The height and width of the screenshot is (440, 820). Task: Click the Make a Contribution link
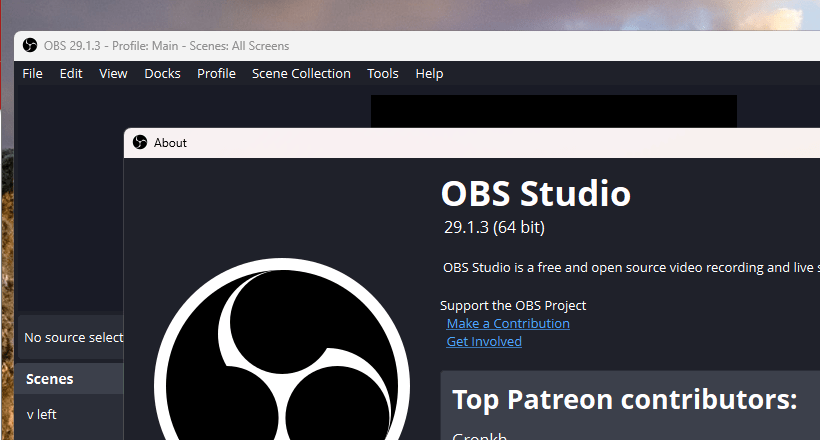pyautogui.click(x=508, y=324)
